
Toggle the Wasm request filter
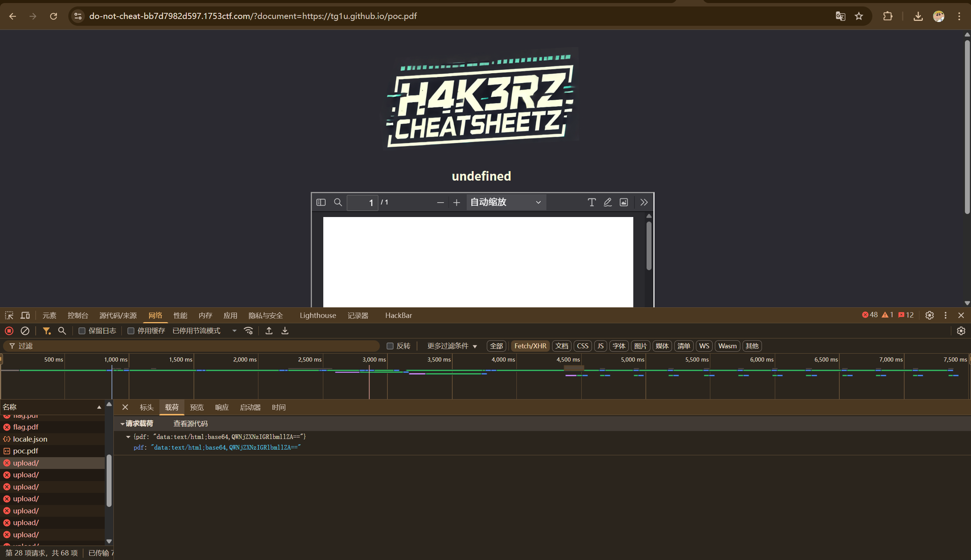click(727, 346)
